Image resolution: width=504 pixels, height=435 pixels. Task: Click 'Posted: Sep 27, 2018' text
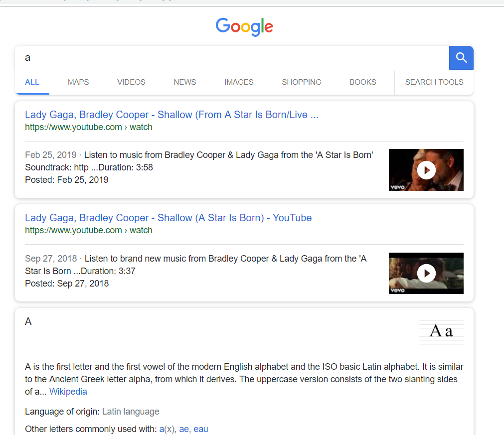point(67,284)
